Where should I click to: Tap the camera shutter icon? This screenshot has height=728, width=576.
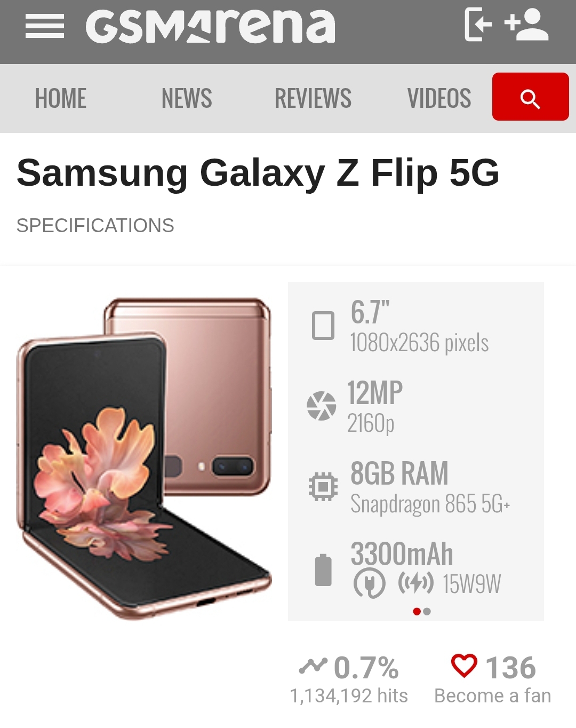click(x=322, y=406)
